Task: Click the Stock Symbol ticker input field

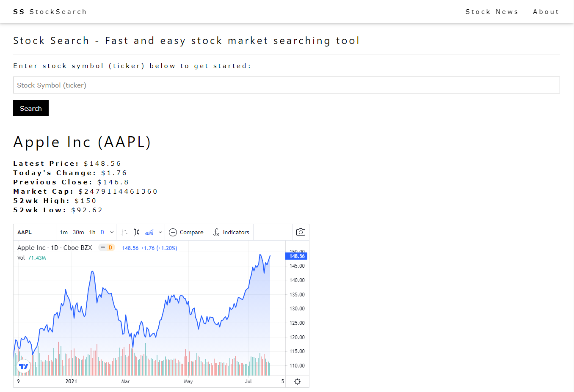Action: [x=287, y=85]
